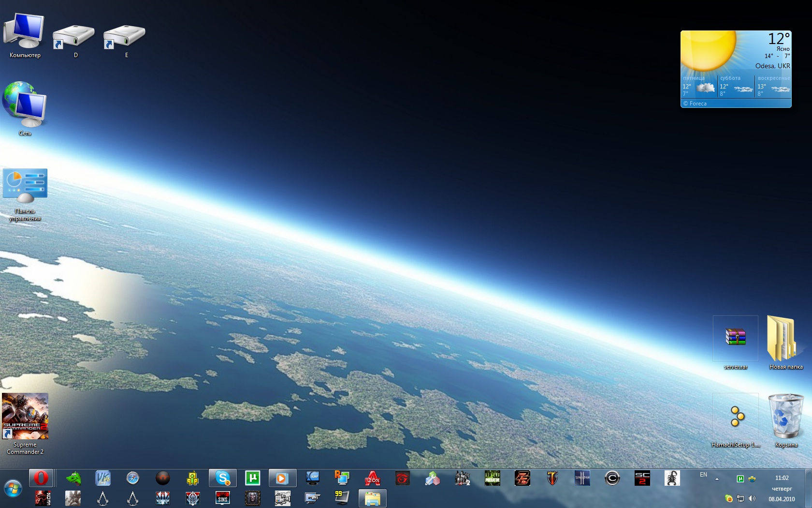The height and width of the screenshot is (508, 812).
Task: Select the HamachiSetup installer file
Action: pyautogui.click(x=736, y=421)
